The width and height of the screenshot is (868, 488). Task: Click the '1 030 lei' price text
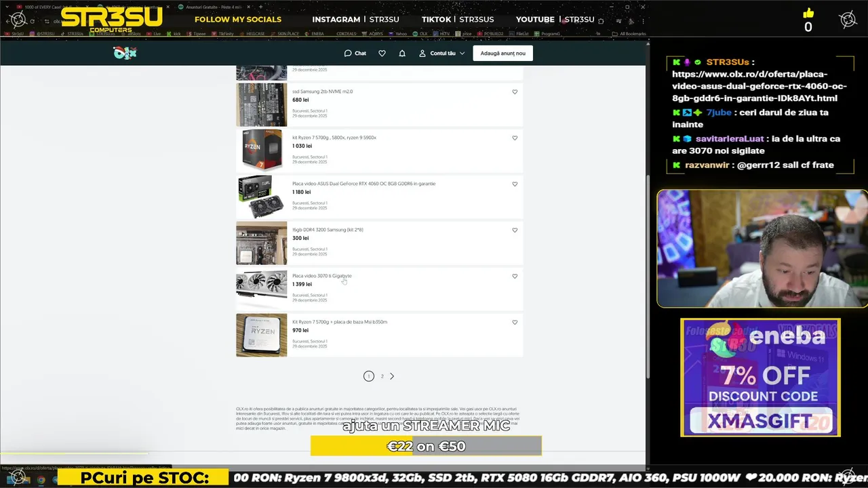[302, 146]
